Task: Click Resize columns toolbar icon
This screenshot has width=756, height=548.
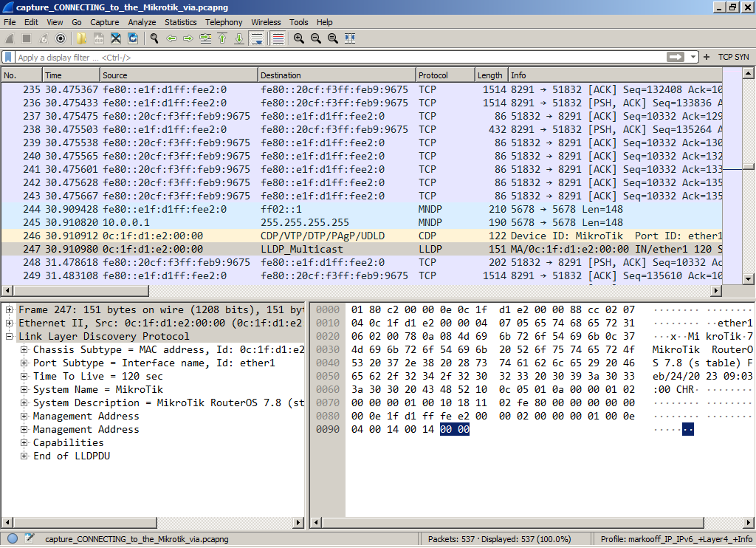Action: [x=350, y=38]
